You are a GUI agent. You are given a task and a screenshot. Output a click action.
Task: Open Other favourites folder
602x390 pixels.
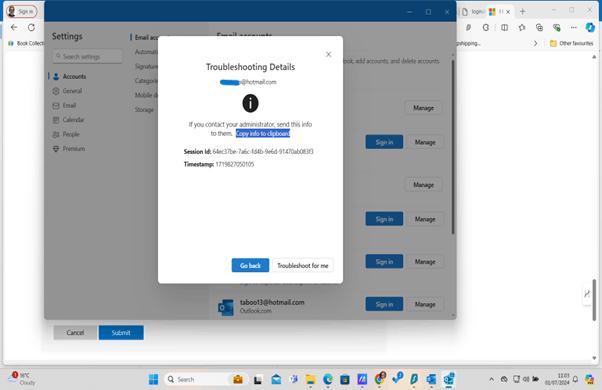tap(571, 43)
